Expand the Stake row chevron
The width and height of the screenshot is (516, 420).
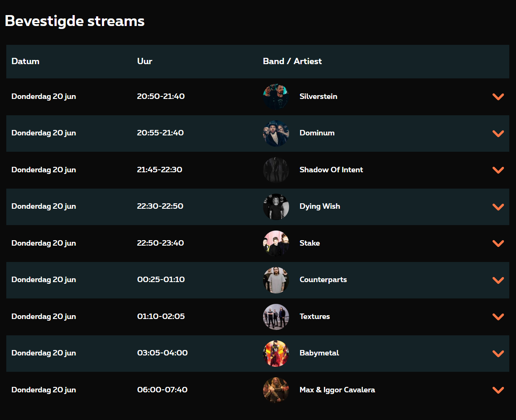[498, 243]
